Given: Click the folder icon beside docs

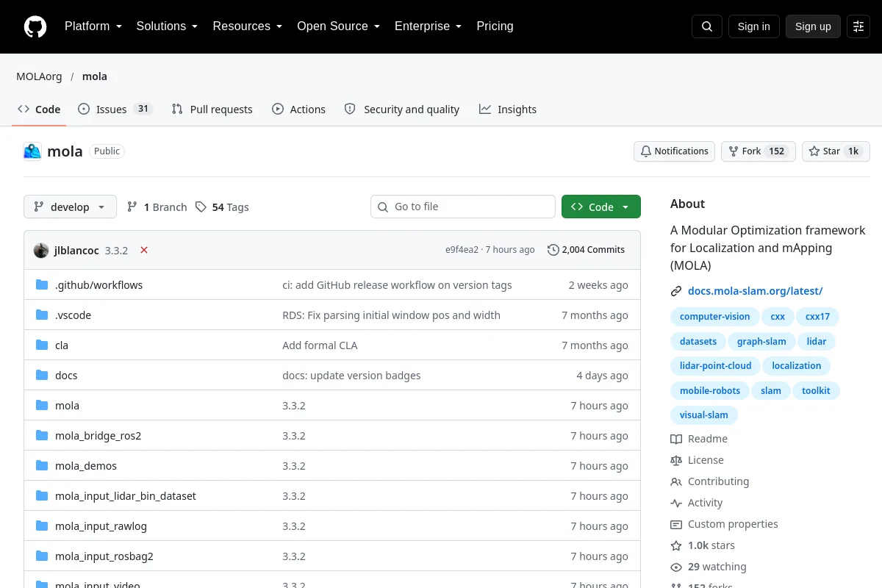Looking at the screenshot, I should [42, 376].
